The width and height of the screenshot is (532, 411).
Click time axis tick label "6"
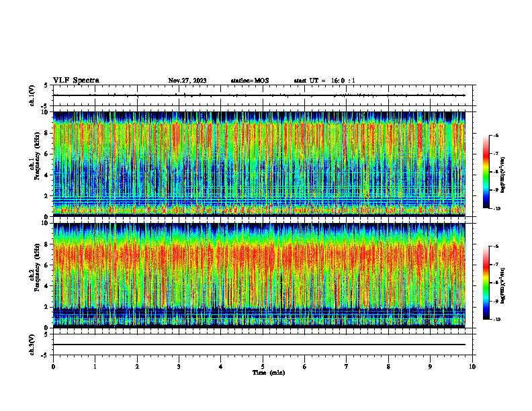tap(304, 367)
